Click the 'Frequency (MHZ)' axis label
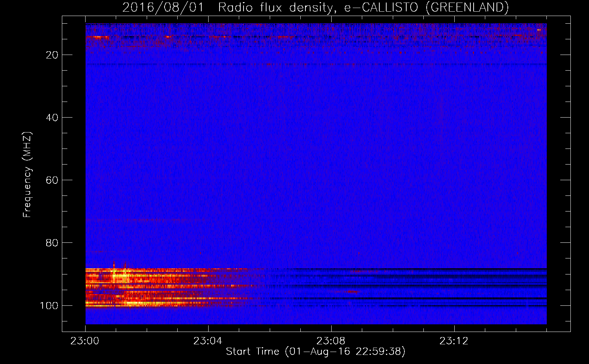Image resolution: width=589 pixels, height=364 pixels. coord(27,175)
